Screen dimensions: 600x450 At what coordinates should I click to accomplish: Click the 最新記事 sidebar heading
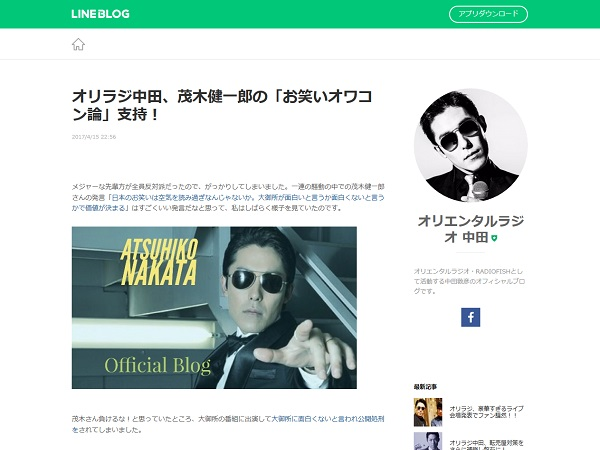pos(425,387)
